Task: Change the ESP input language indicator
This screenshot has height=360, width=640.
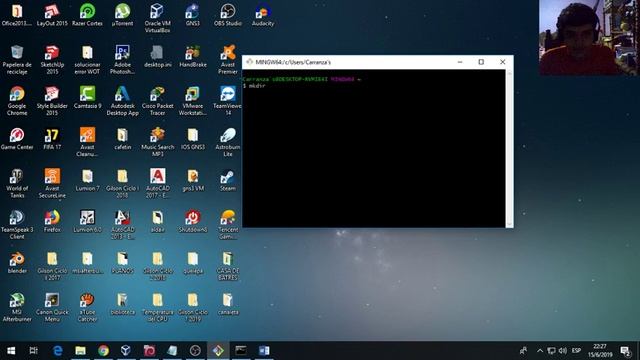Action: (x=576, y=351)
